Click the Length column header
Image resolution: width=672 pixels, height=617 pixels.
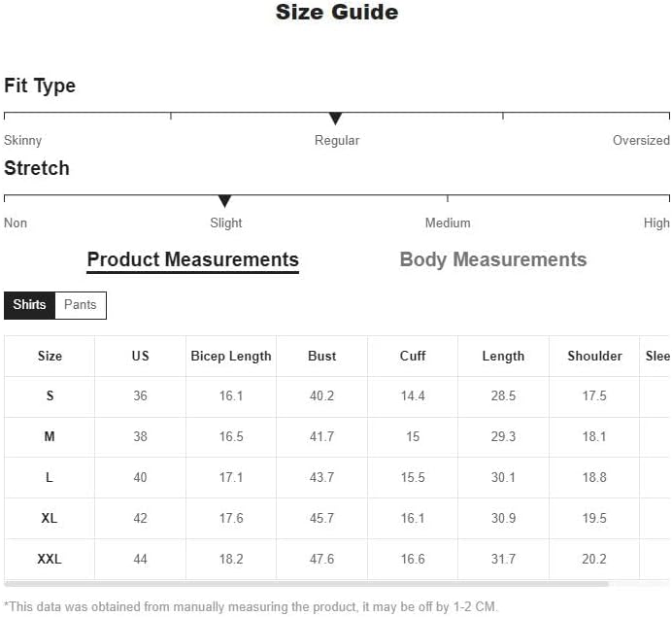pos(503,357)
